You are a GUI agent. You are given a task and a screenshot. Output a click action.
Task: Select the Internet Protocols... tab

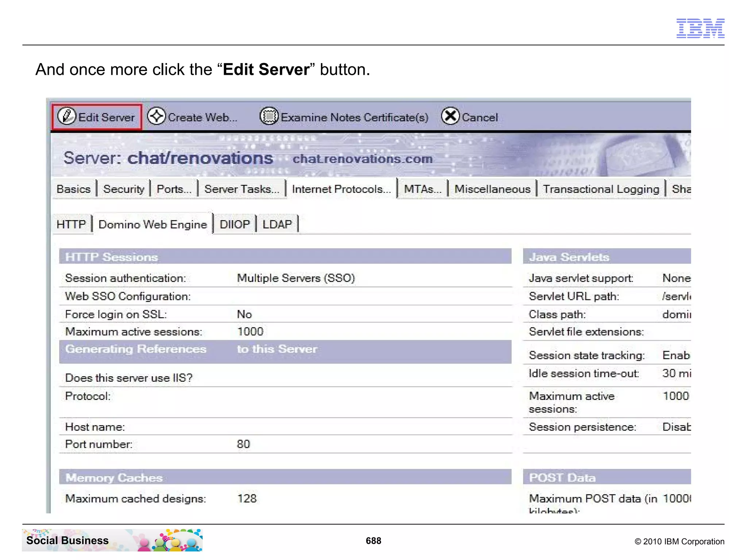point(341,189)
